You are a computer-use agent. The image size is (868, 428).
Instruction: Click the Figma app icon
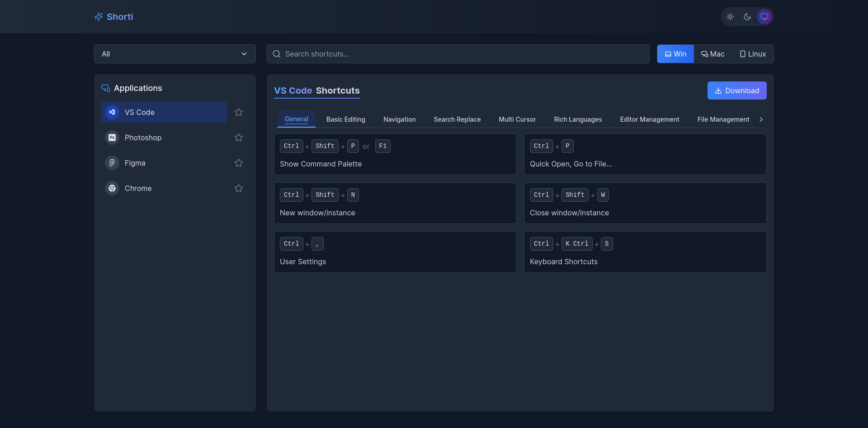pos(112,163)
